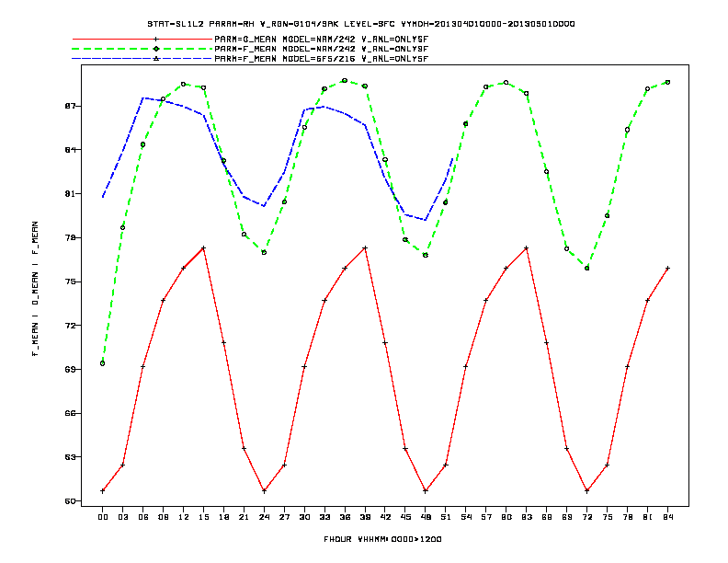Image resolution: width=728 pixels, height=563 pixels.
Task: Click the x-axis title FHOUR VHHMM
Action: coord(382,539)
